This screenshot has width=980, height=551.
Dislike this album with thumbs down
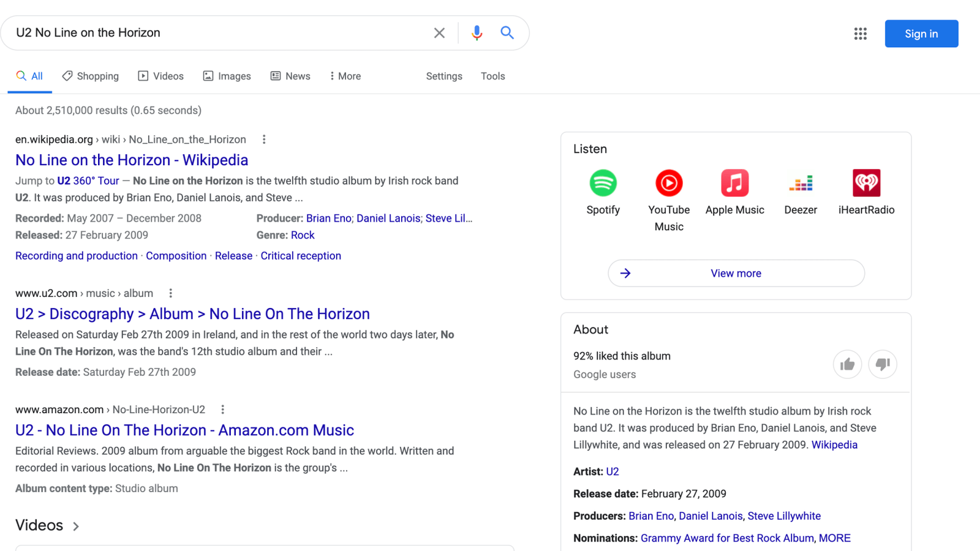pos(883,365)
